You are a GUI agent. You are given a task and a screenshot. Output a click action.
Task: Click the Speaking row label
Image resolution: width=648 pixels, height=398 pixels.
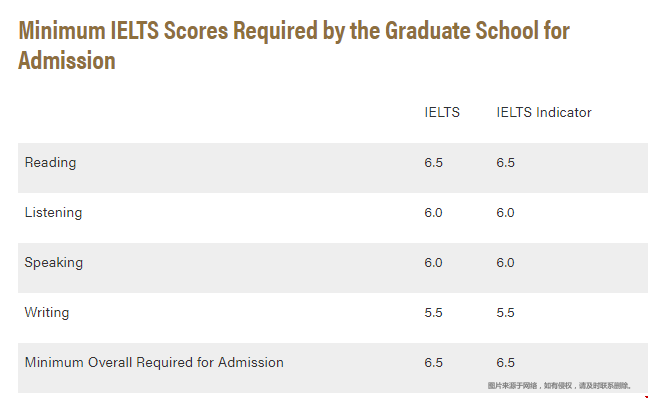click(54, 263)
